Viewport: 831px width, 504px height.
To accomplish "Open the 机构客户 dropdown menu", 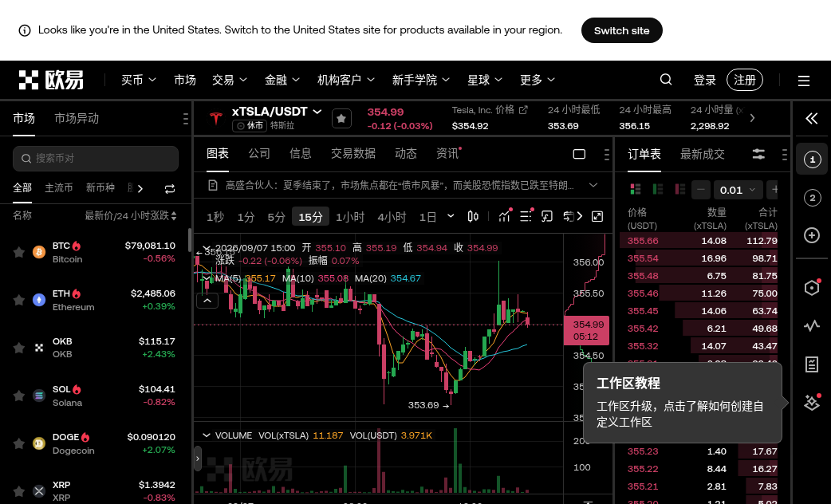I will [346, 80].
